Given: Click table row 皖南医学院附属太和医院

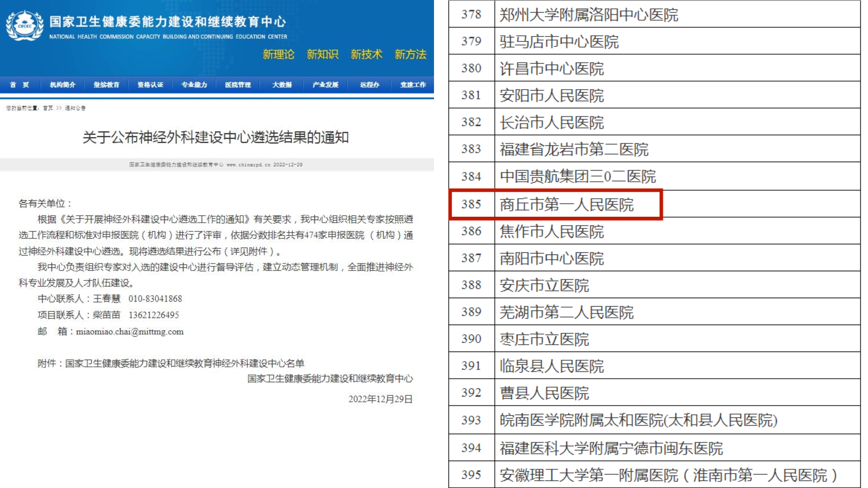Looking at the screenshot, I should click(654, 420).
